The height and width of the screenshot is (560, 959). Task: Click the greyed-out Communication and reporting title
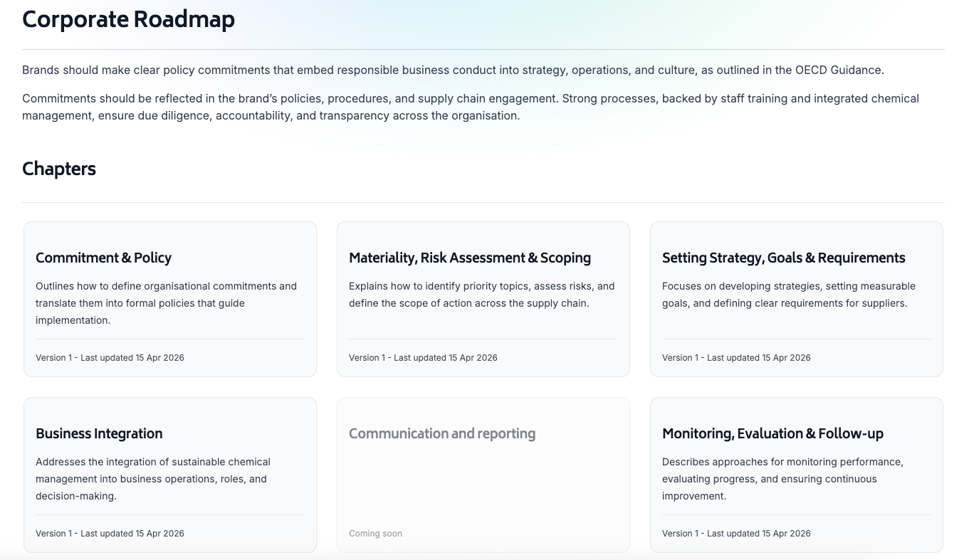coord(442,433)
